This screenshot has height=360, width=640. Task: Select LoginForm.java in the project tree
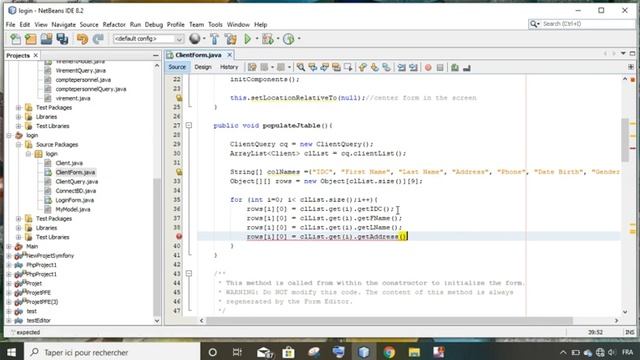pyautogui.click(x=75, y=200)
